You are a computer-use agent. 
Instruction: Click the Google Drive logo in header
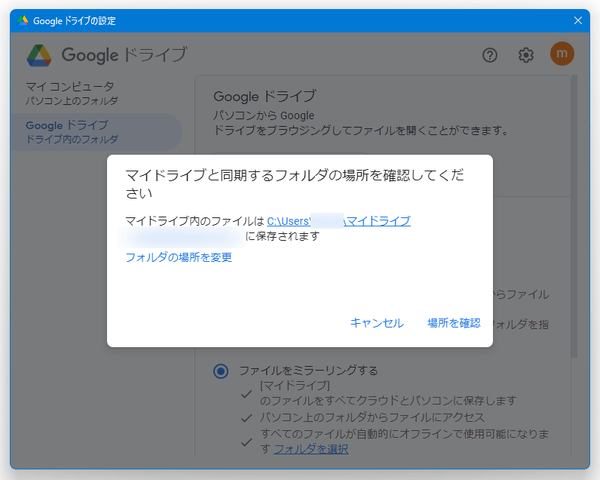click(39, 55)
